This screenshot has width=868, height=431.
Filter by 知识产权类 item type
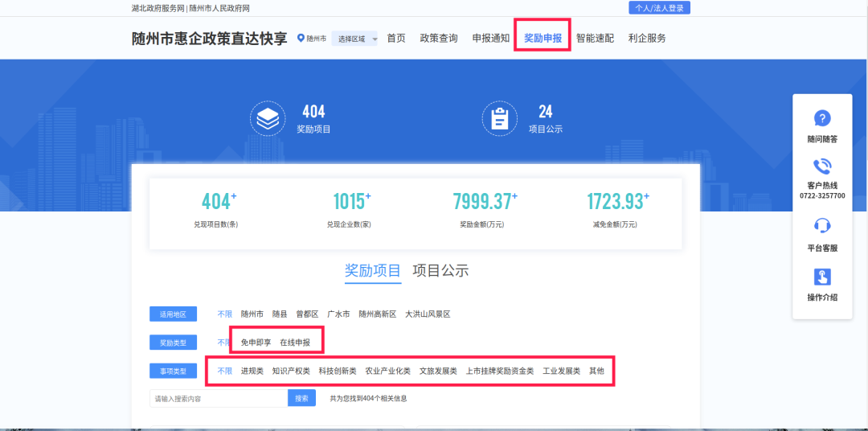coord(291,371)
